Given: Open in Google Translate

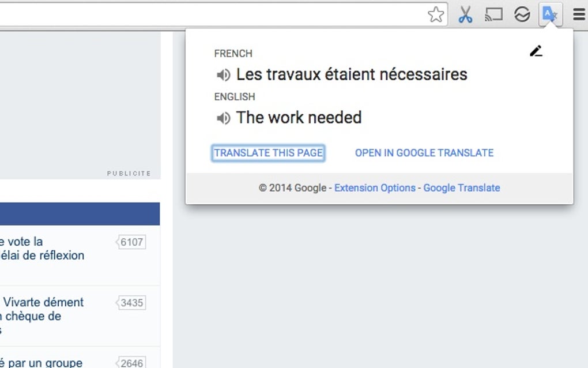Looking at the screenshot, I should (x=424, y=153).
